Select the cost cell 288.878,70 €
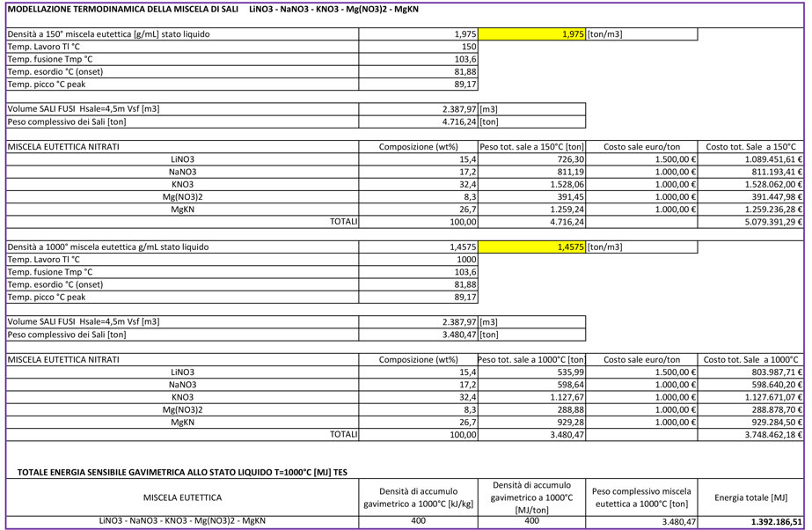The height and width of the screenshot is (530, 812). click(x=751, y=409)
